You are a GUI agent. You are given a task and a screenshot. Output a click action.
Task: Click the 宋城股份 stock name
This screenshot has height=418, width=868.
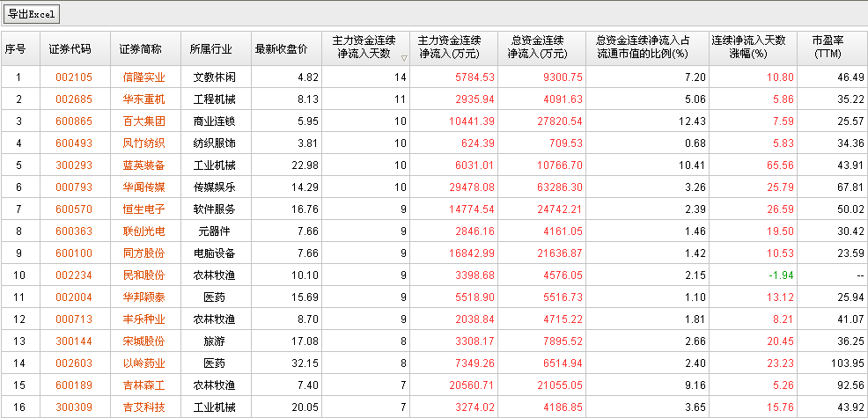tap(143, 341)
